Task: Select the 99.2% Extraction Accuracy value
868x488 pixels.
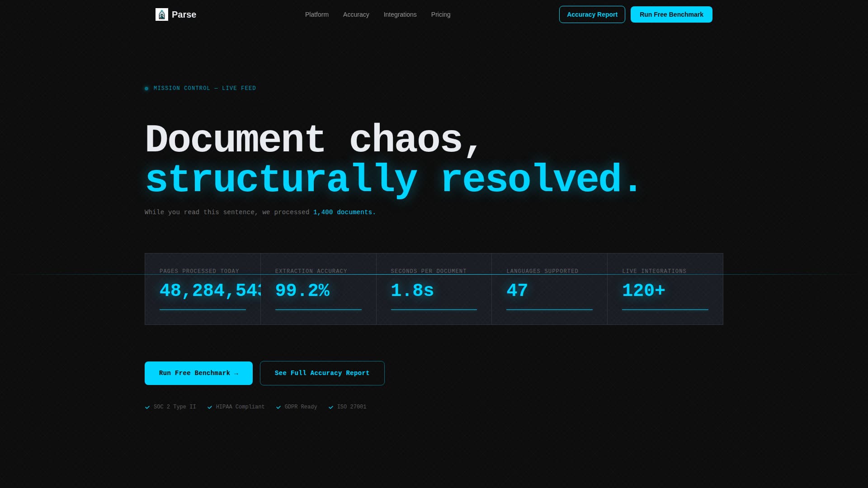Action: pos(302,291)
